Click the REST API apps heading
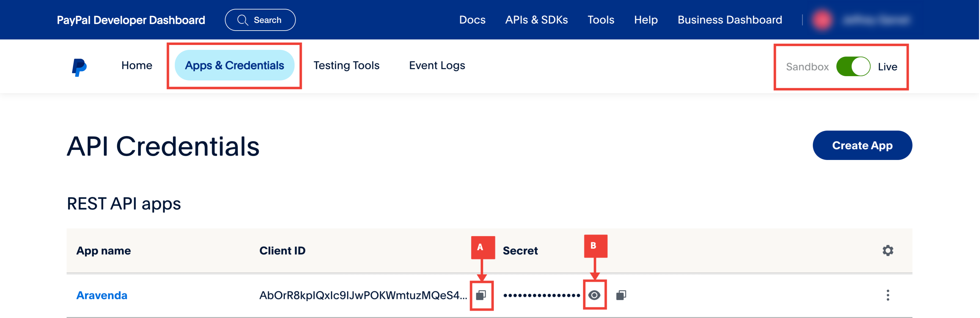The width and height of the screenshot is (980, 318). click(124, 204)
